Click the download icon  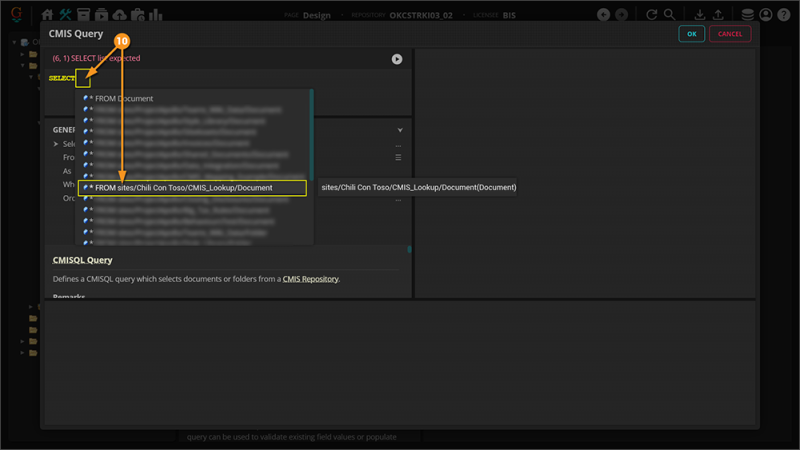tap(700, 15)
